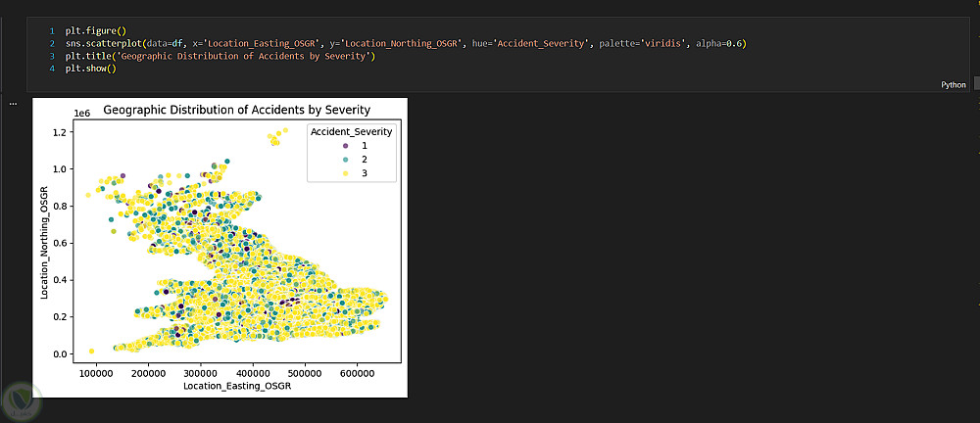Click the Location_Northing_OSGR y-axis label on plot
Image resolution: width=980 pixels, height=423 pixels.
point(45,242)
